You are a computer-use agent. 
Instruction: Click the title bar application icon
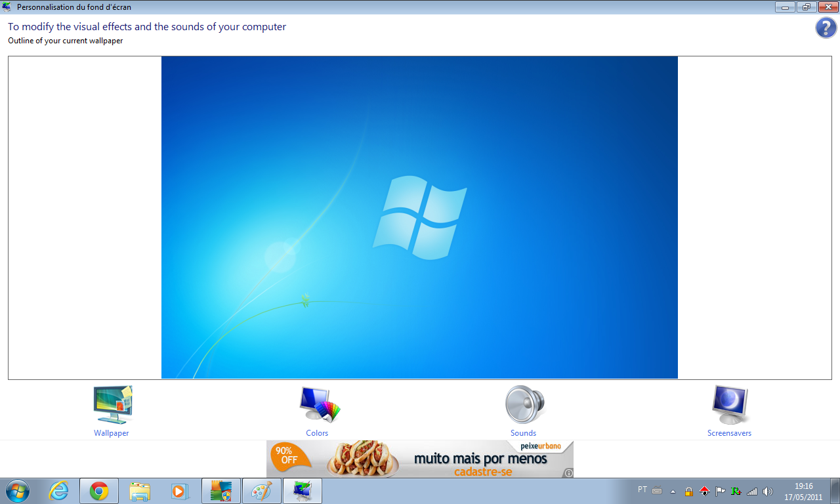tap(7, 7)
